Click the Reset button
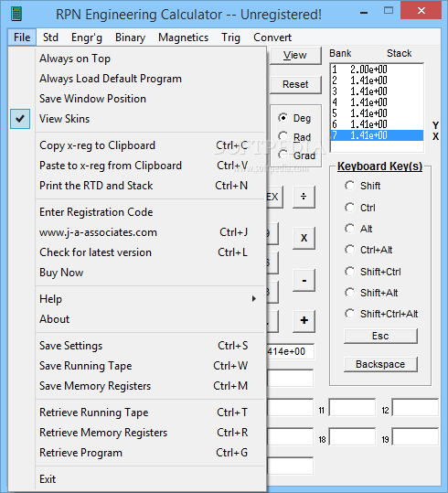The width and height of the screenshot is (448, 493). [295, 84]
